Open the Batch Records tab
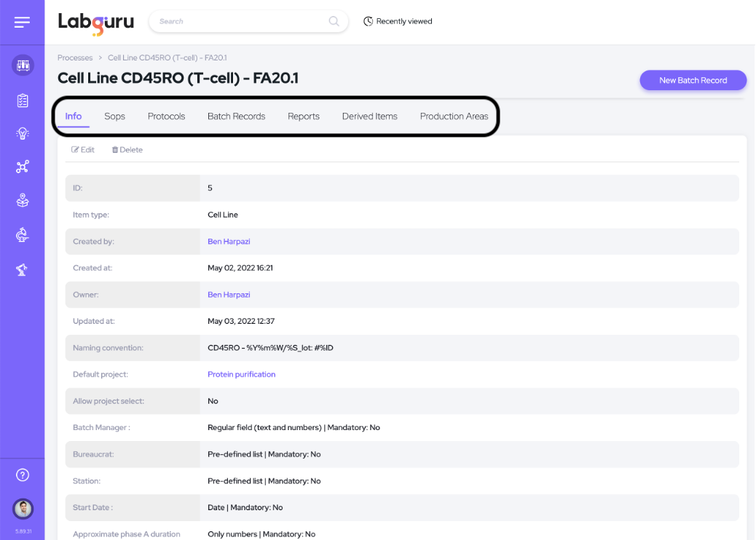 pyautogui.click(x=236, y=116)
